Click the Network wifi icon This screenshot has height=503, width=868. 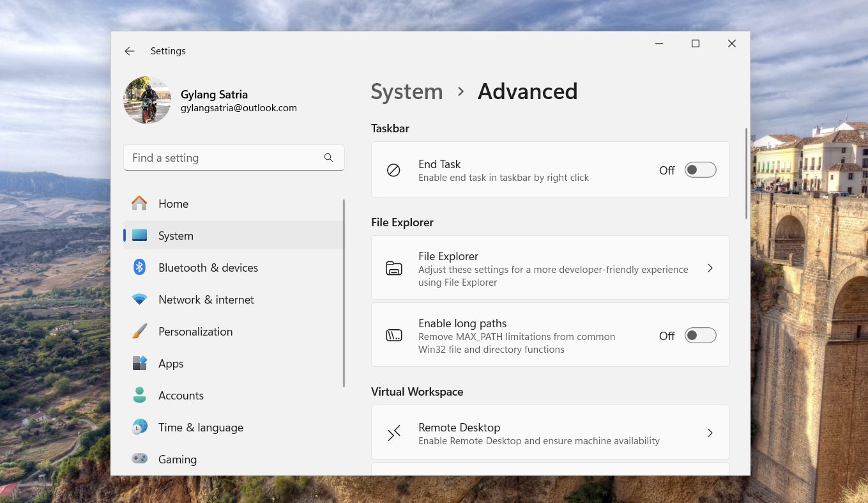click(x=139, y=299)
